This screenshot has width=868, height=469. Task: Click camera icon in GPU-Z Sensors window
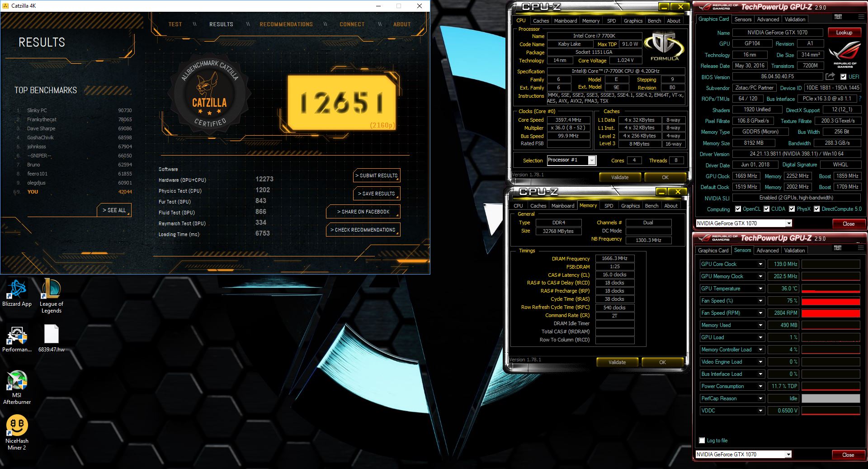point(838,248)
